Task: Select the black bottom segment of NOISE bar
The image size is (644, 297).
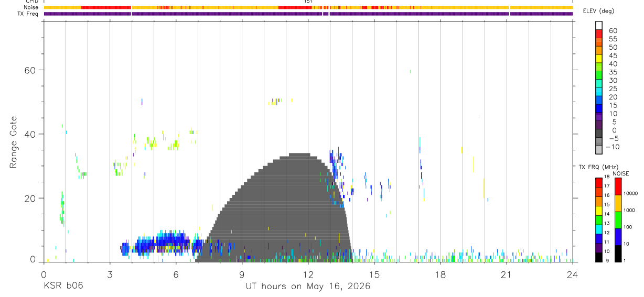Action: pos(618,254)
